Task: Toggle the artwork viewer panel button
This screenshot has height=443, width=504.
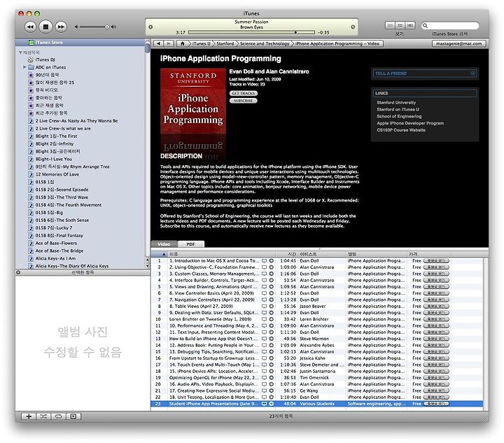Action: pos(73,416)
